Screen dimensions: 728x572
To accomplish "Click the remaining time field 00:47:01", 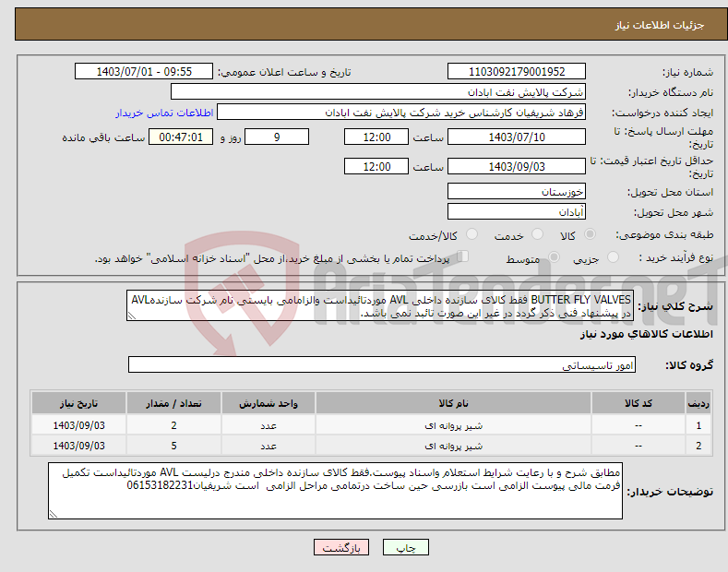I will 181,137.
